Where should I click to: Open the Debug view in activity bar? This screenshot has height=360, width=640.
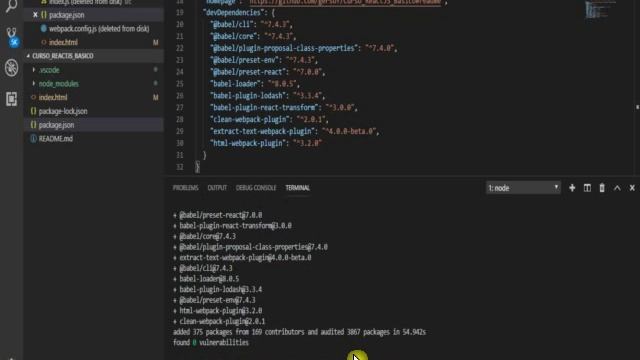11,68
